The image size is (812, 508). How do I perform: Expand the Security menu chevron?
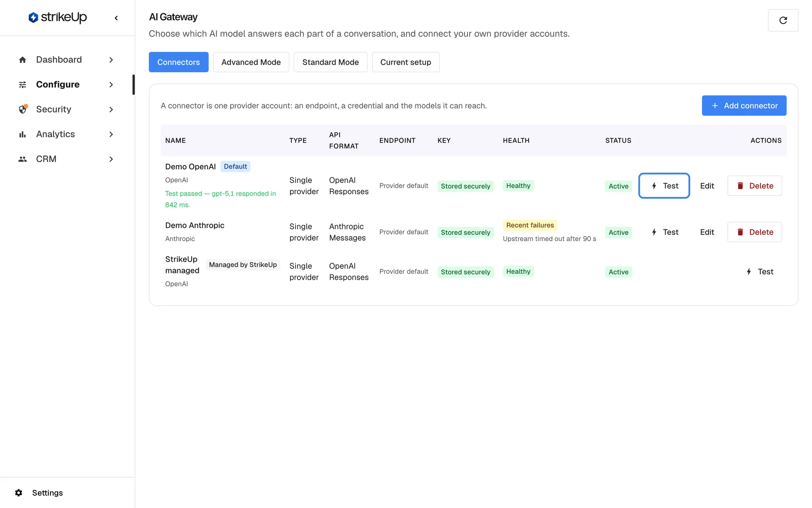[111, 109]
